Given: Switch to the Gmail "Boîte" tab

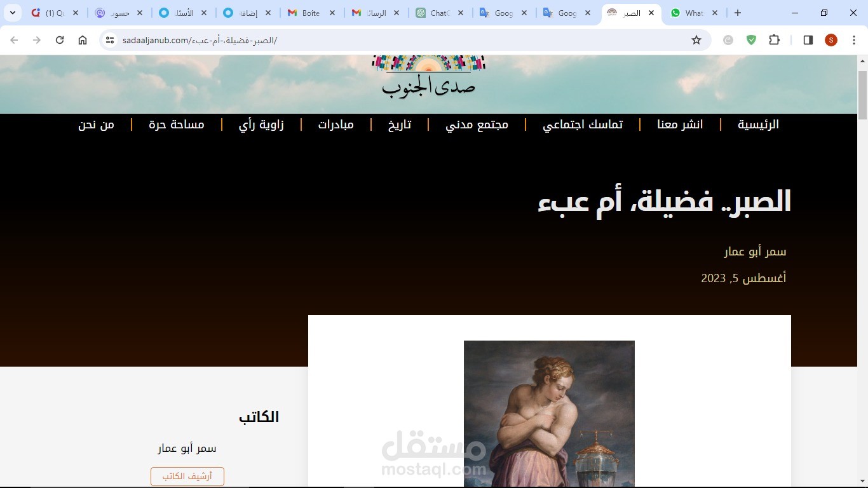Looking at the screenshot, I should pyautogui.click(x=311, y=13).
